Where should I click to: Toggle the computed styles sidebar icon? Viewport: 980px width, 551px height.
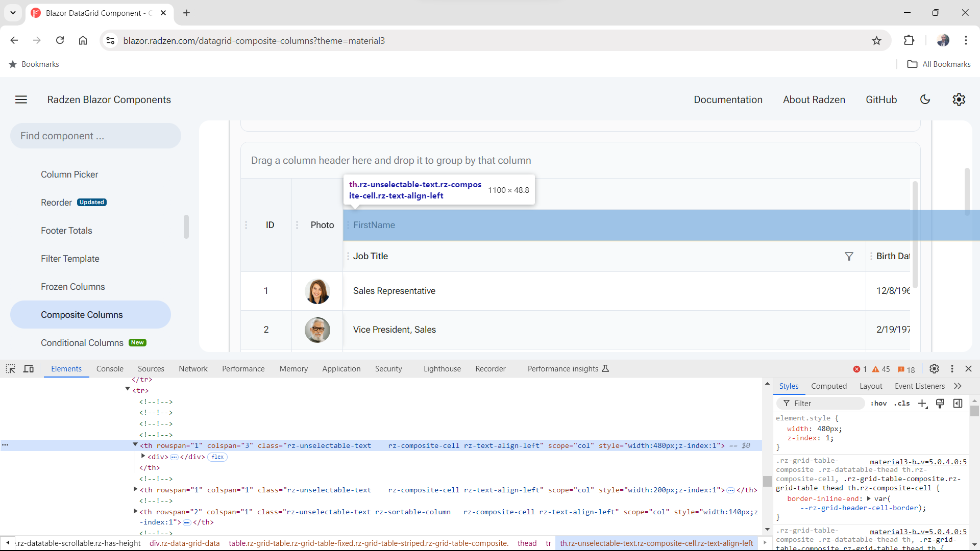[x=958, y=404]
